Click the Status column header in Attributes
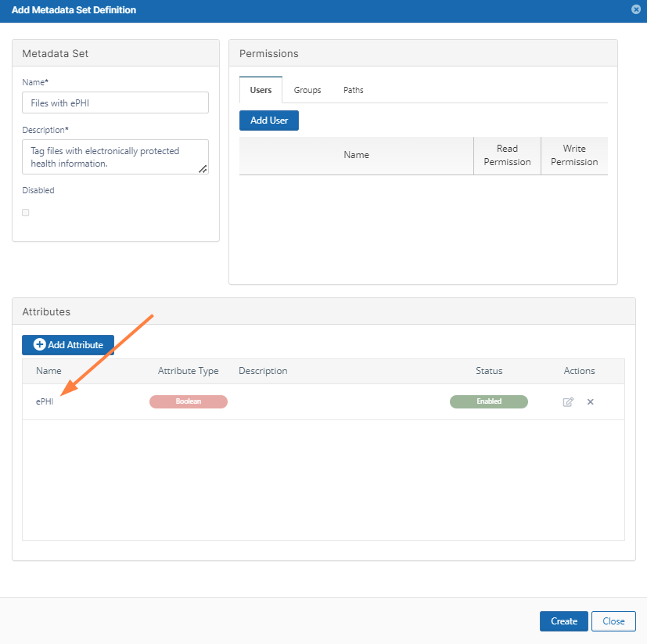 (x=489, y=371)
